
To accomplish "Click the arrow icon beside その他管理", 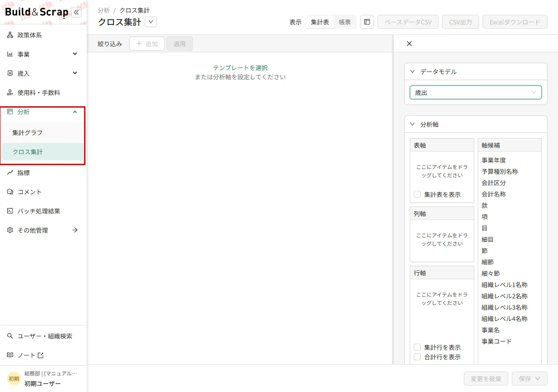I will point(75,230).
